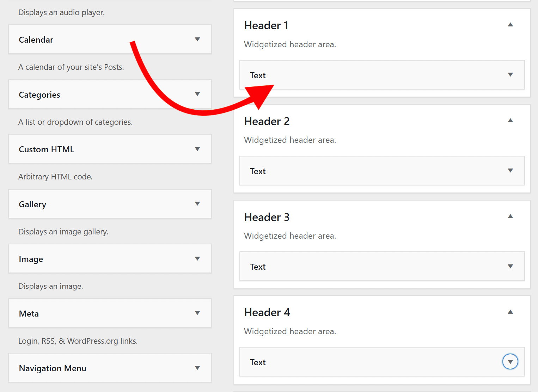Open the Text widget in Header 2
Viewport: 538px width, 392px height.
tap(510, 171)
